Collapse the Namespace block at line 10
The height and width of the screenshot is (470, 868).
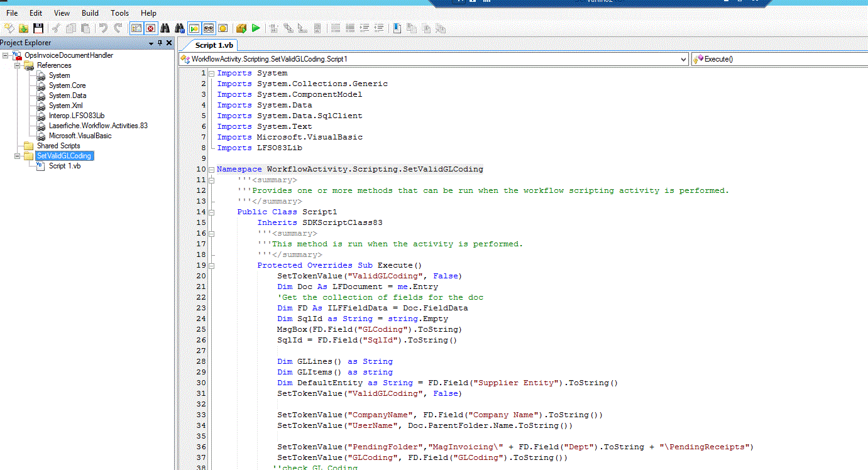(x=211, y=170)
